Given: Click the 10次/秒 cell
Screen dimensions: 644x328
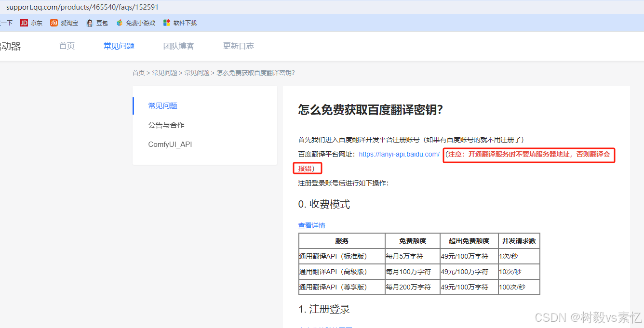Looking at the screenshot, I should 519,272.
